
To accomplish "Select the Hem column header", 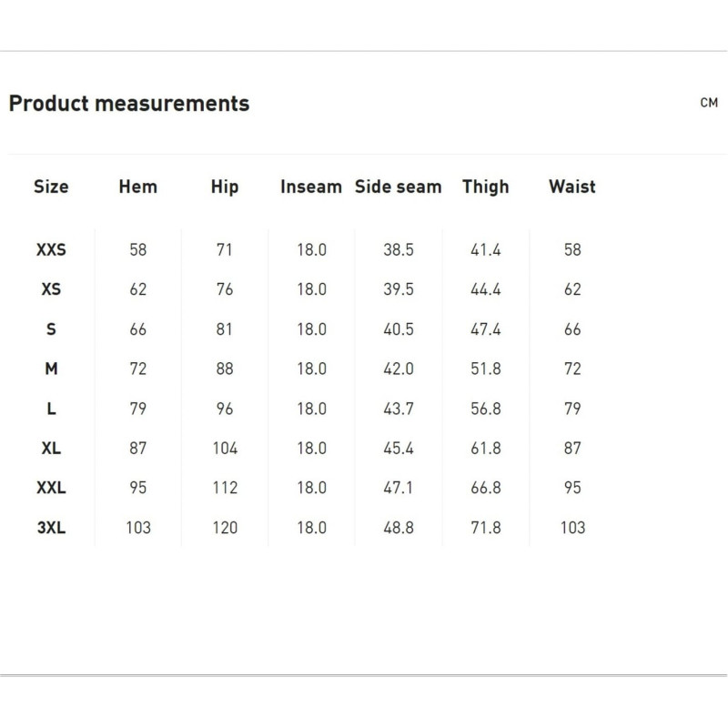I will (138, 187).
